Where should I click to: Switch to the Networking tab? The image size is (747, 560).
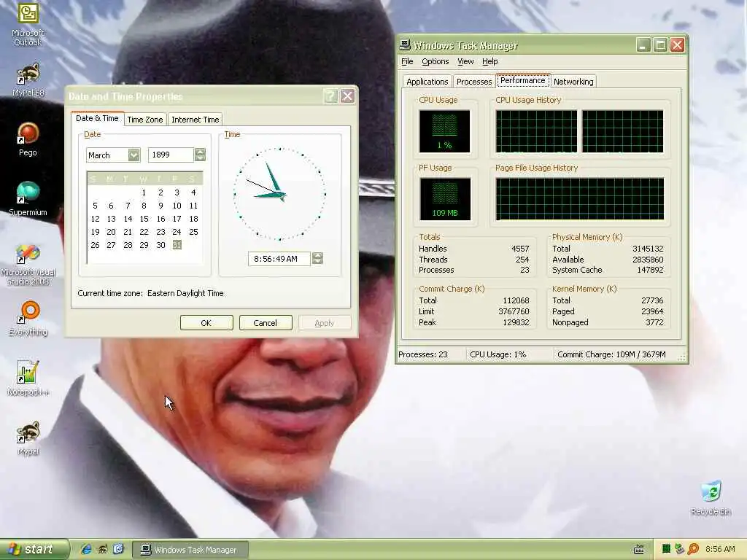[573, 82]
